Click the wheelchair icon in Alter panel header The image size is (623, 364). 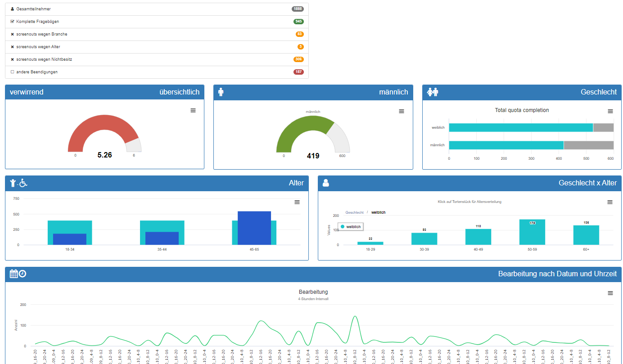[x=23, y=183]
